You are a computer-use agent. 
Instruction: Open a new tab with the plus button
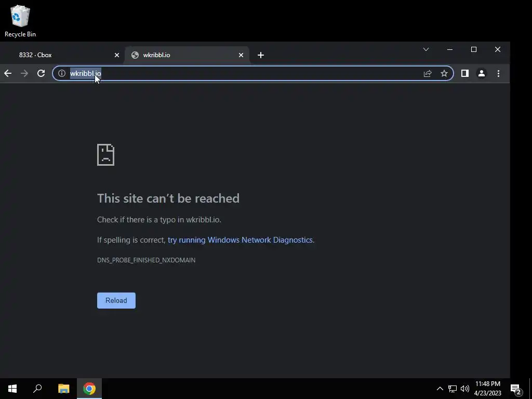[x=261, y=55]
